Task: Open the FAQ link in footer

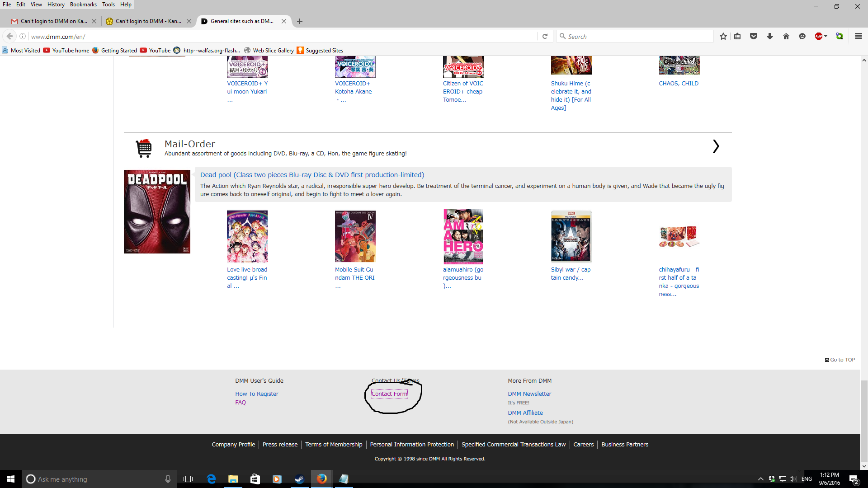Action: [x=241, y=403]
